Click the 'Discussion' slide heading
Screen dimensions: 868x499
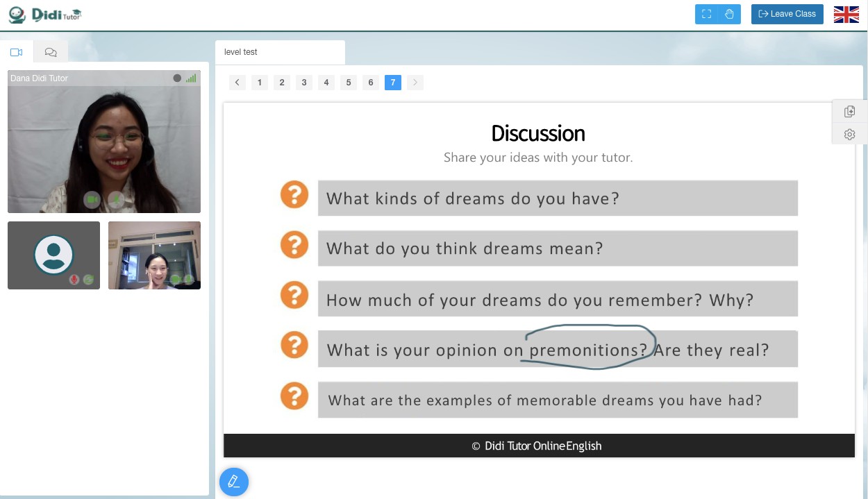coord(538,133)
